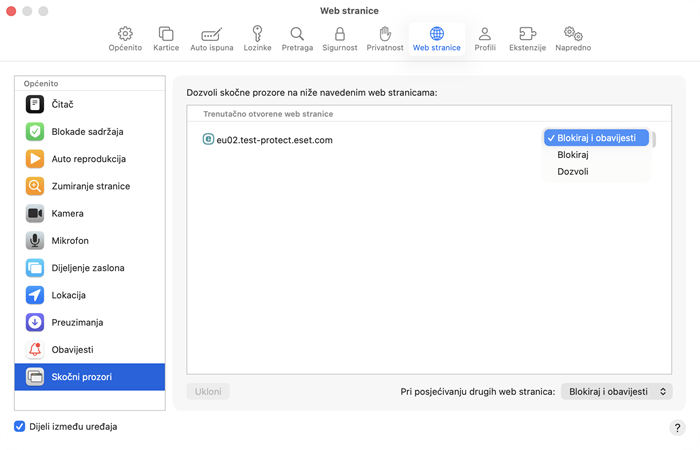Choose Blokiraj from the popup menu

[x=573, y=155]
